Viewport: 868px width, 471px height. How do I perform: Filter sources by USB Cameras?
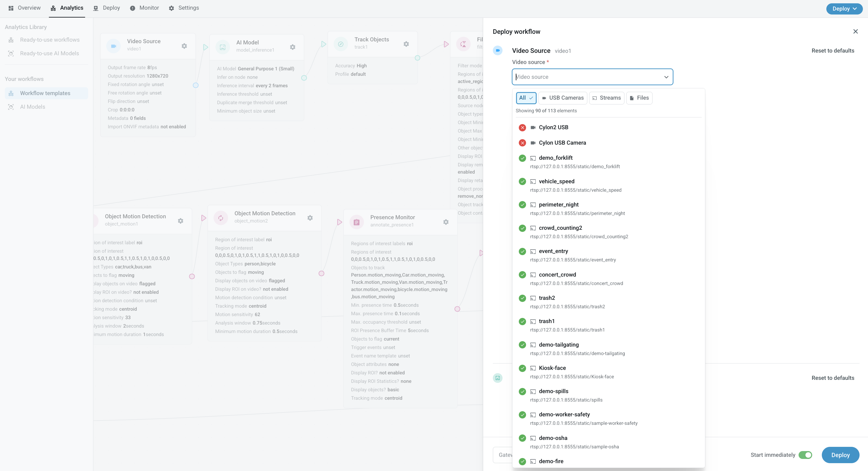(563, 98)
